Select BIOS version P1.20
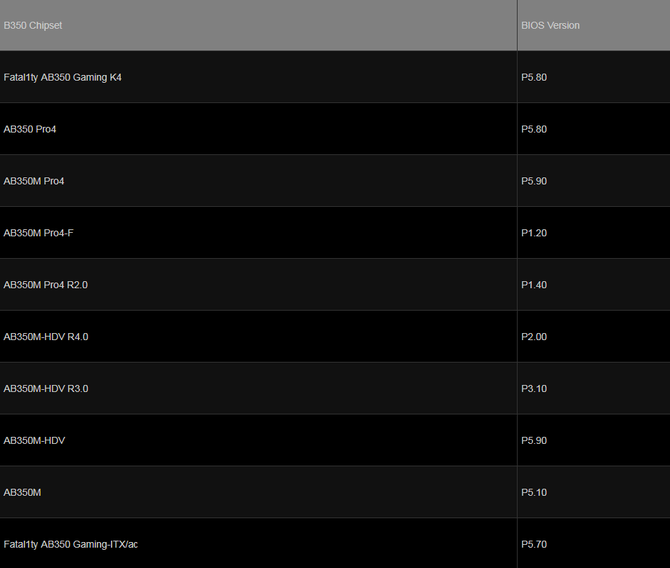 [534, 233]
